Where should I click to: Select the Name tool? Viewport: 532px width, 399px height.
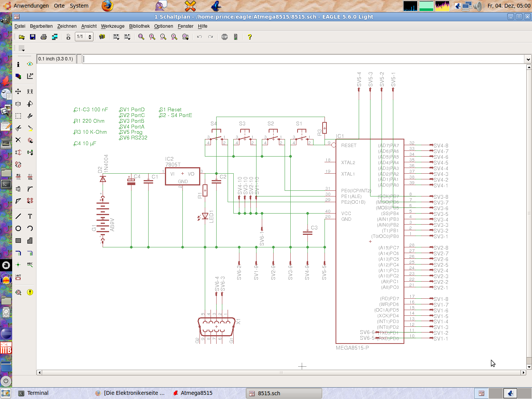click(18, 177)
